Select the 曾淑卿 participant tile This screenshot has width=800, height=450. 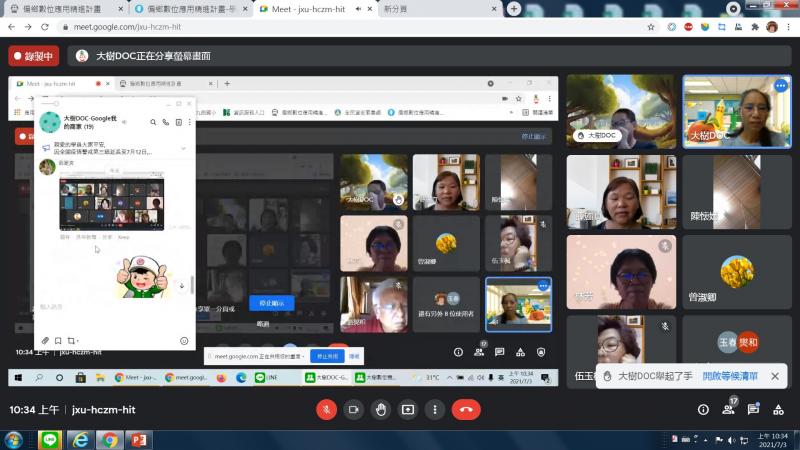tap(737, 272)
